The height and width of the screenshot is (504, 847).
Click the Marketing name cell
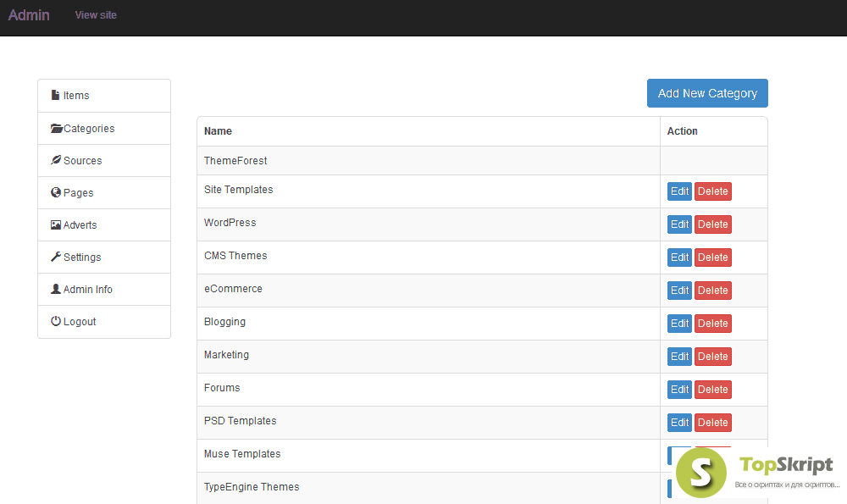(x=429, y=356)
